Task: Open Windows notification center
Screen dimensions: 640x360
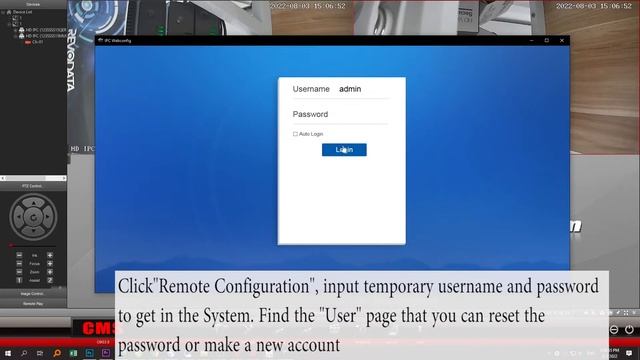Action: (629, 353)
